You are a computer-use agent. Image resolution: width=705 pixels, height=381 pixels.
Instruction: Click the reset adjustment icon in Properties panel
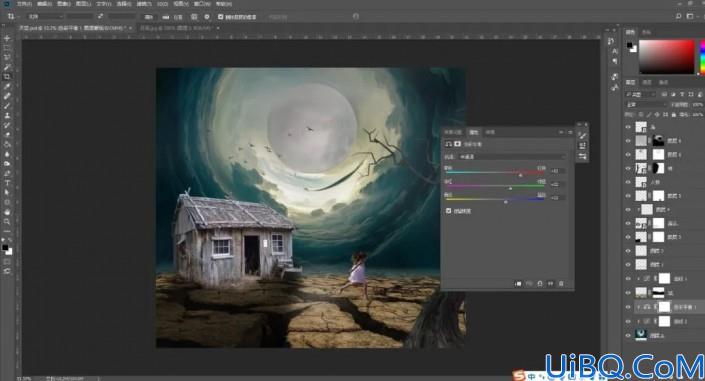540,284
